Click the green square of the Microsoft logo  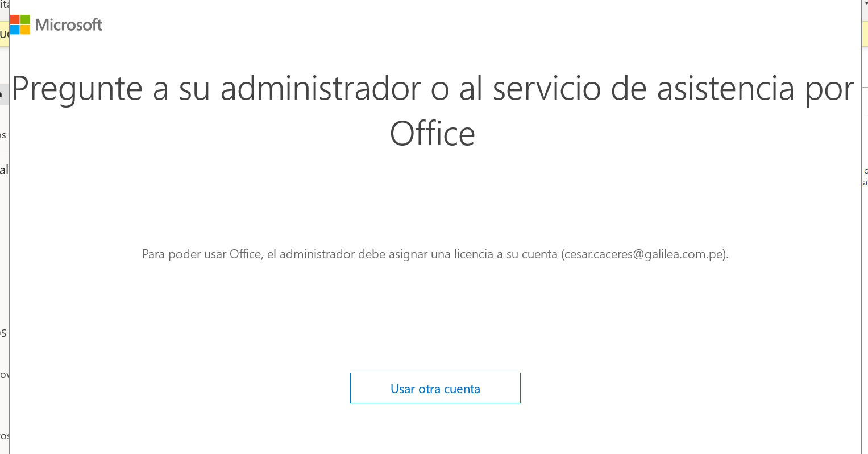pos(25,20)
